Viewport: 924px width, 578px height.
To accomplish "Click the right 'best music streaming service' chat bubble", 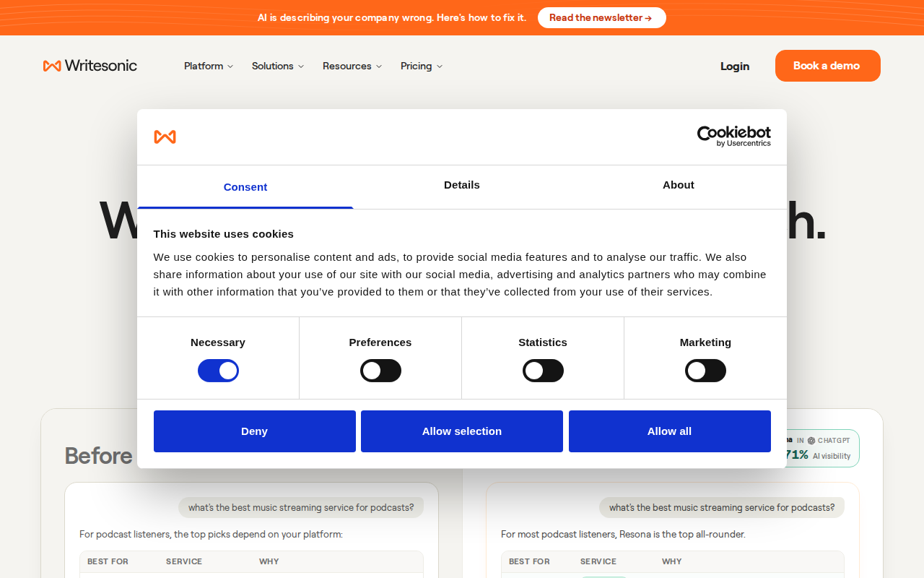I will coord(722,507).
